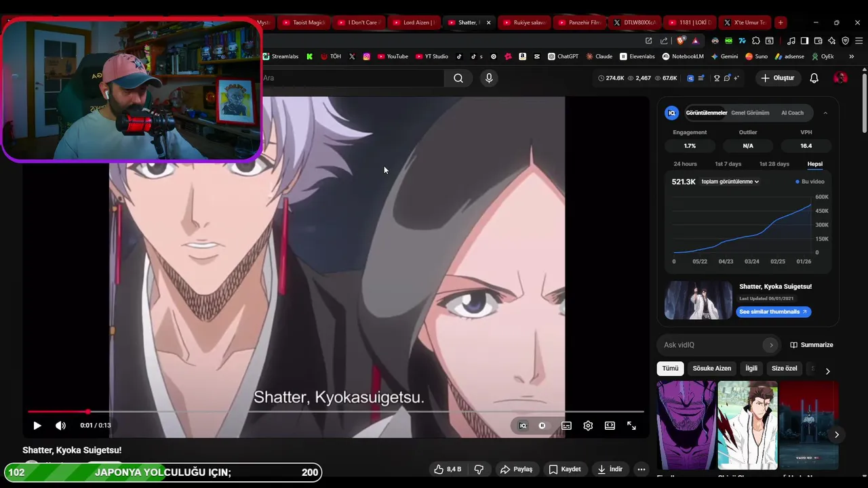
Task: Click the Summarize button
Action: (x=812, y=345)
